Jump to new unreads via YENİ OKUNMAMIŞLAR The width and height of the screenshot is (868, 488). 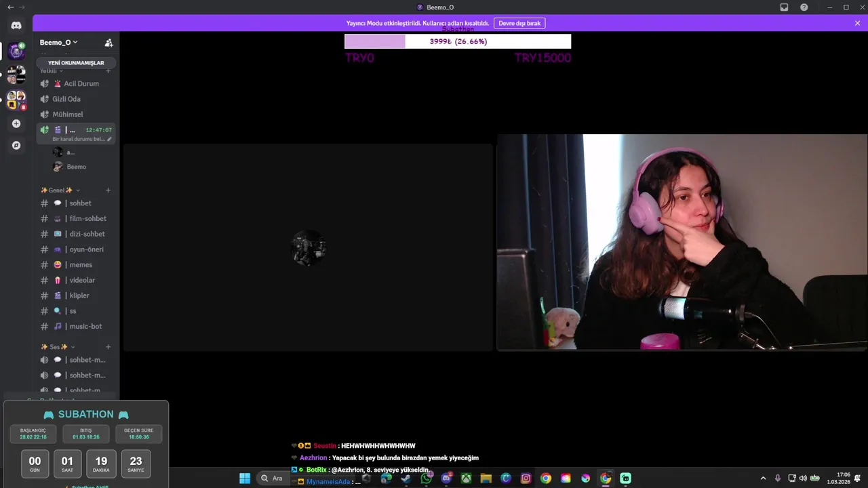pos(76,62)
